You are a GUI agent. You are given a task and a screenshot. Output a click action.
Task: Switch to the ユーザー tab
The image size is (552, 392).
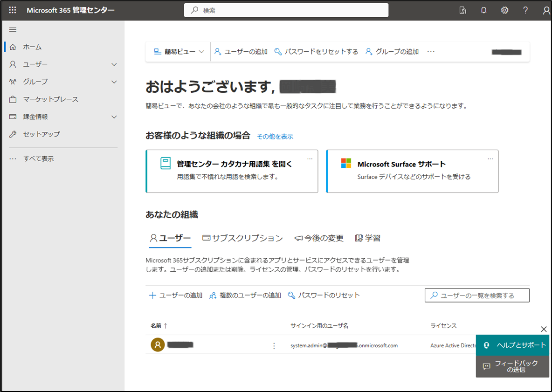point(170,238)
